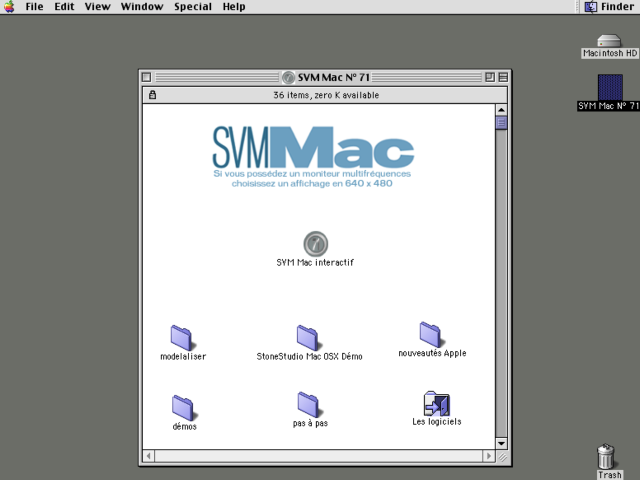Click the 'Macintosh HD' label text
Viewport: 640px width, 480px height.
[610, 53]
